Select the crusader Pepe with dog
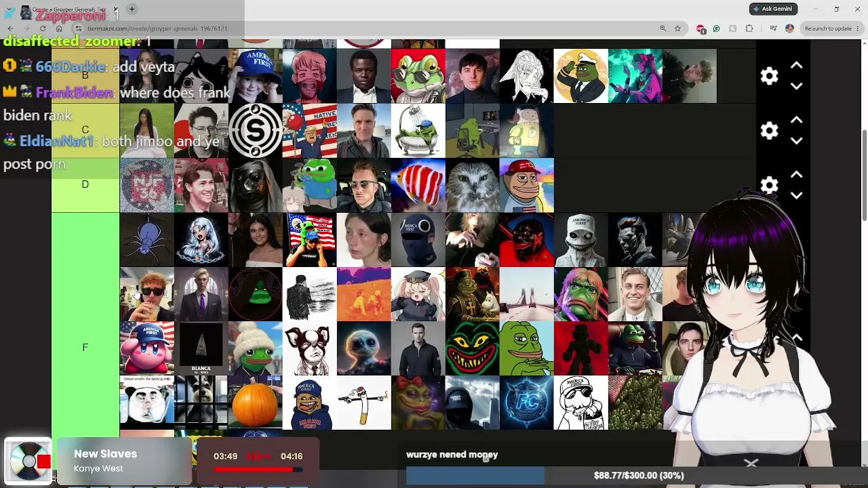868x488 pixels. pos(473,294)
